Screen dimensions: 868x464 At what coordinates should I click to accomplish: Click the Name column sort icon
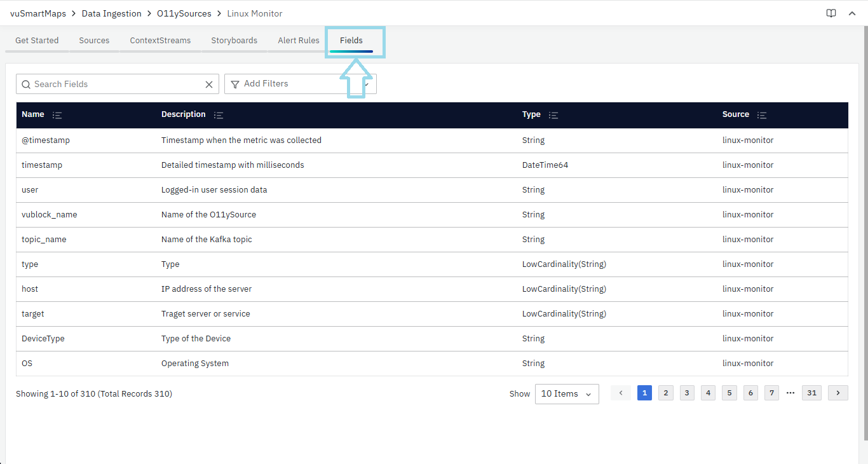point(57,115)
